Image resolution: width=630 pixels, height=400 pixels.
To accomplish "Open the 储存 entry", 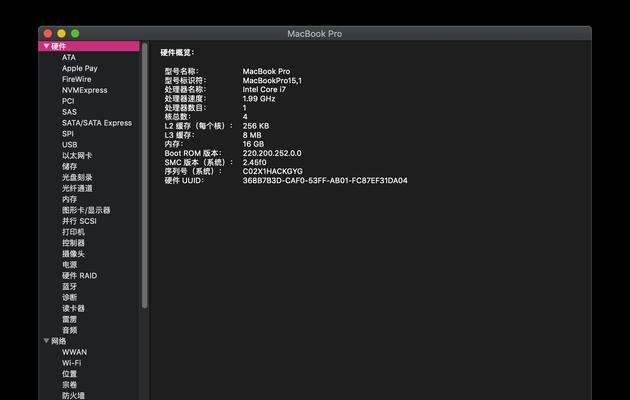I will tap(69, 166).
